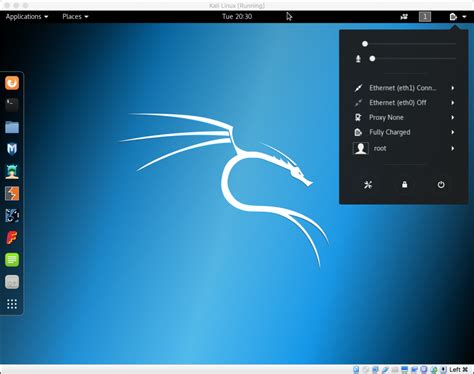
Task: Open system settings from the status menu
Action: pos(368,185)
